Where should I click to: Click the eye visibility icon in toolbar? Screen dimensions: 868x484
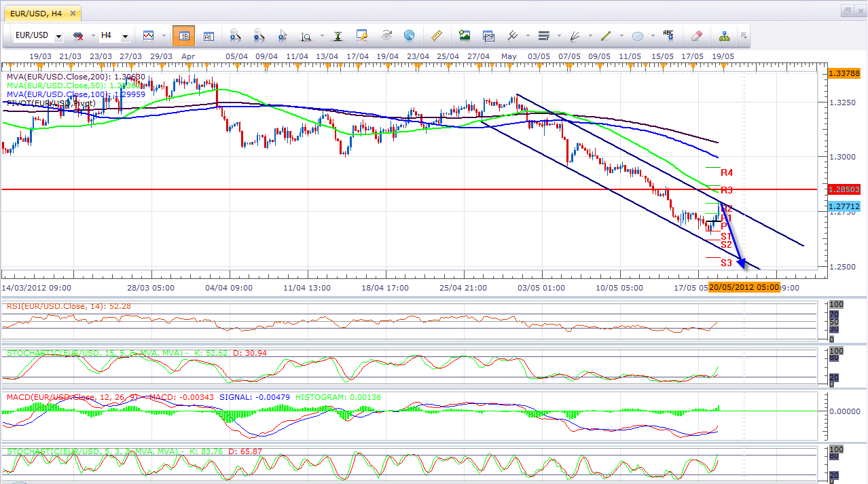point(386,35)
